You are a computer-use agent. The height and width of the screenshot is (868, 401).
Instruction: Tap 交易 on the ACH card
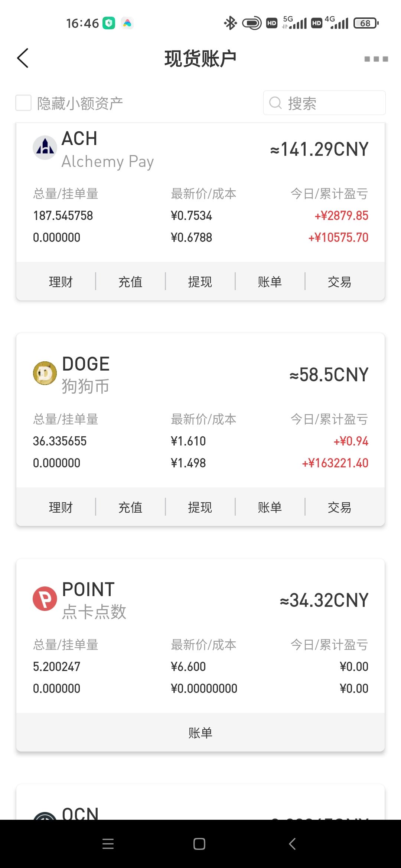click(339, 282)
